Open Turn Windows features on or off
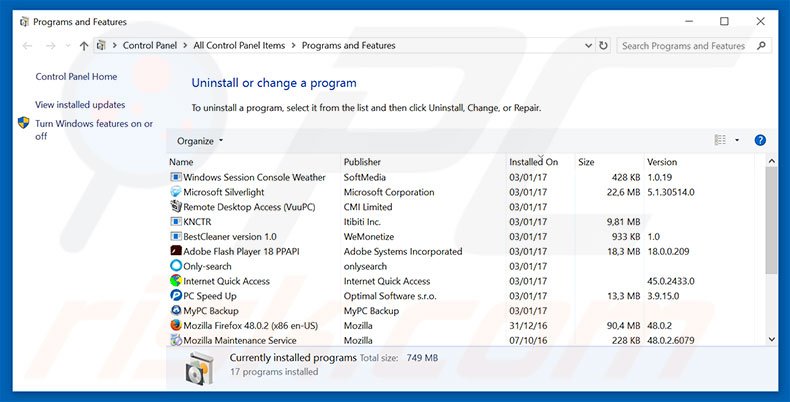The width and height of the screenshot is (790, 402). click(x=94, y=129)
